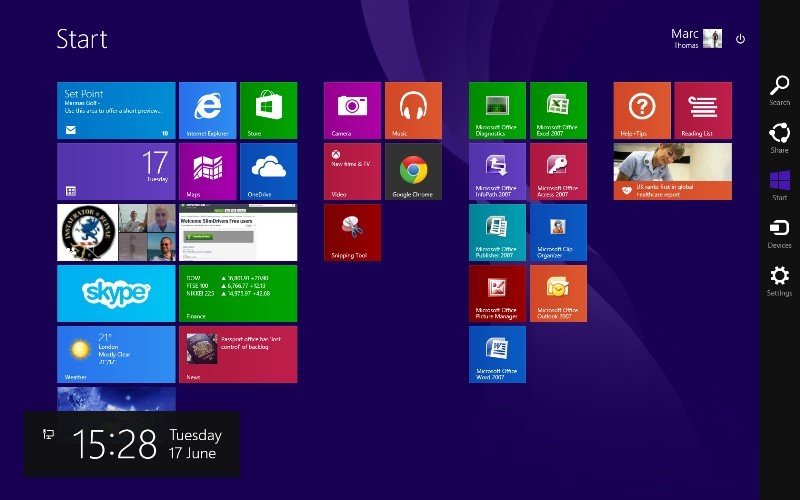Open the Music tile
Image resolution: width=800 pixels, height=500 pixels.
(413, 110)
